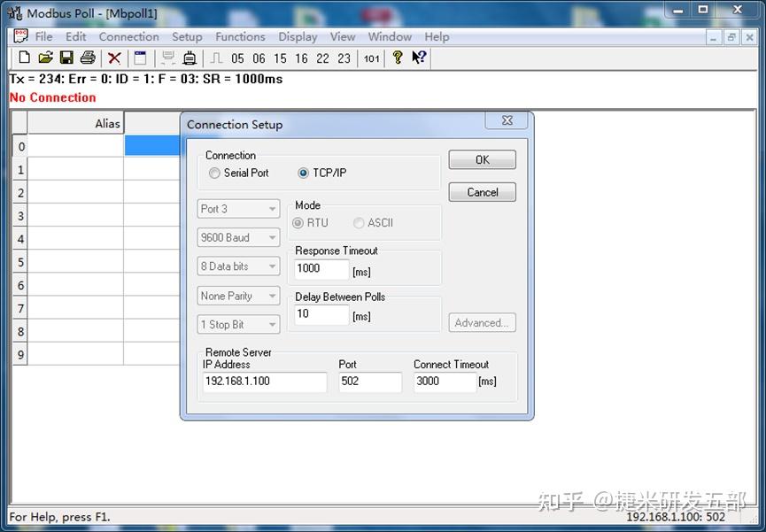Select the Serial Port connection radio button
Screen dimensions: 766x532
[x=213, y=173]
